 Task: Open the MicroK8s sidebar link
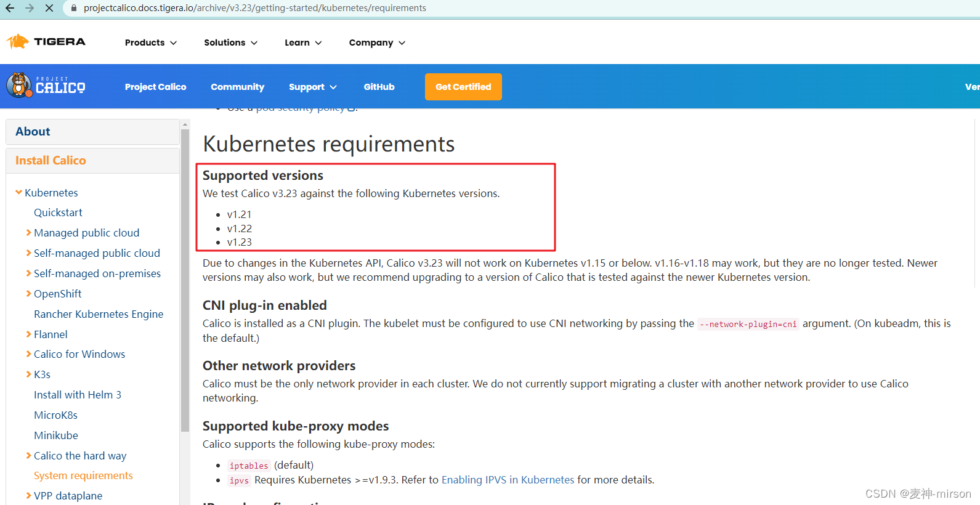point(55,415)
